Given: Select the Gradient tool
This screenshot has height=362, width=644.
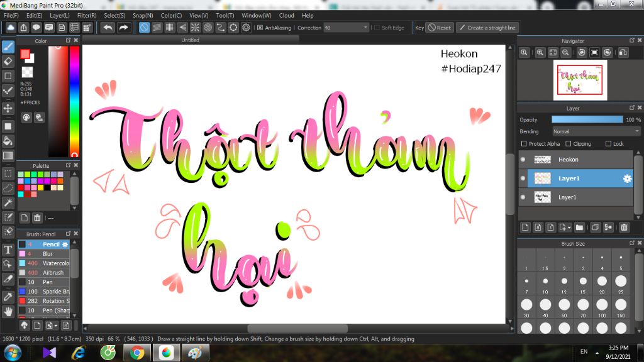Looking at the screenshot, I should tap(8, 156).
